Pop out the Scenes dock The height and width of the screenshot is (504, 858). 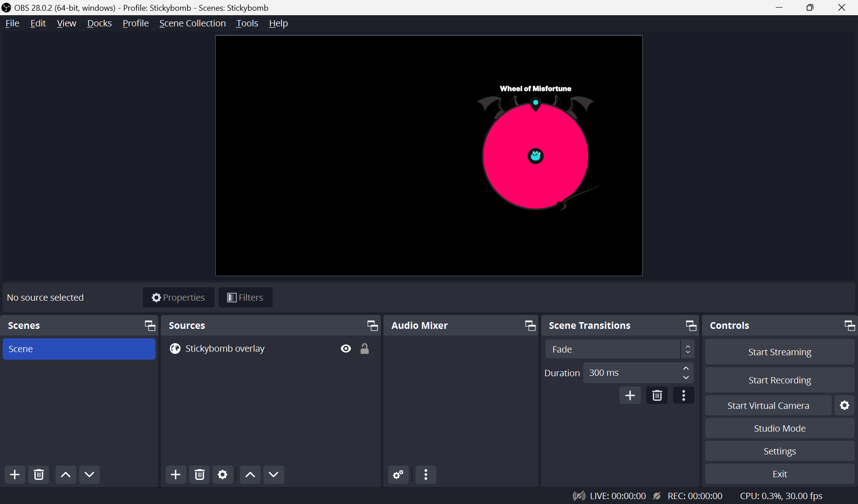(150, 326)
